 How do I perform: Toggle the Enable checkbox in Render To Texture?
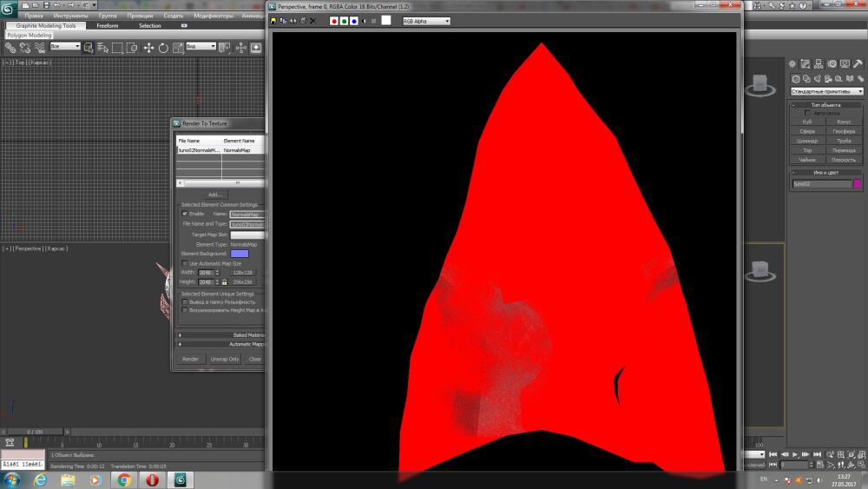click(185, 214)
